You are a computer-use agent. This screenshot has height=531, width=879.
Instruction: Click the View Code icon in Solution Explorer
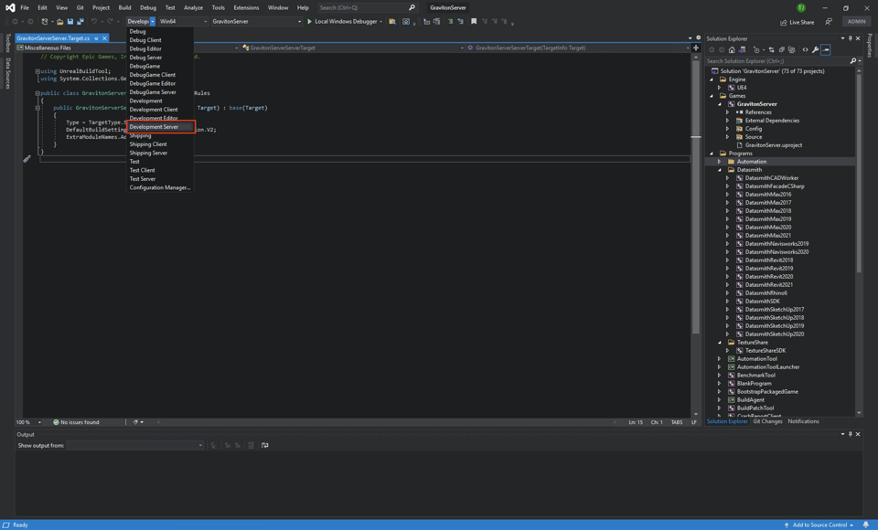(x=806, y=50)
